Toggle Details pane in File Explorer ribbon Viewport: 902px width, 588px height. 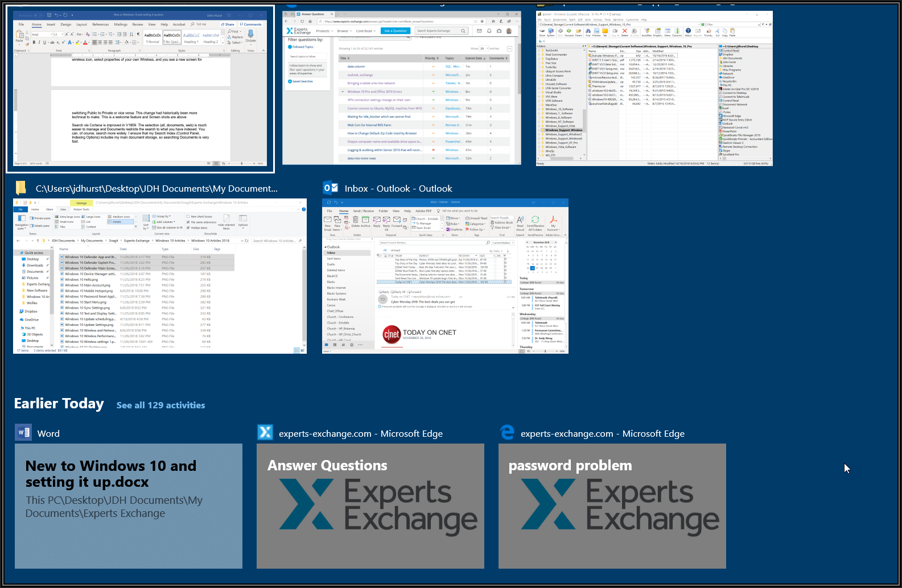coord(40,226)
